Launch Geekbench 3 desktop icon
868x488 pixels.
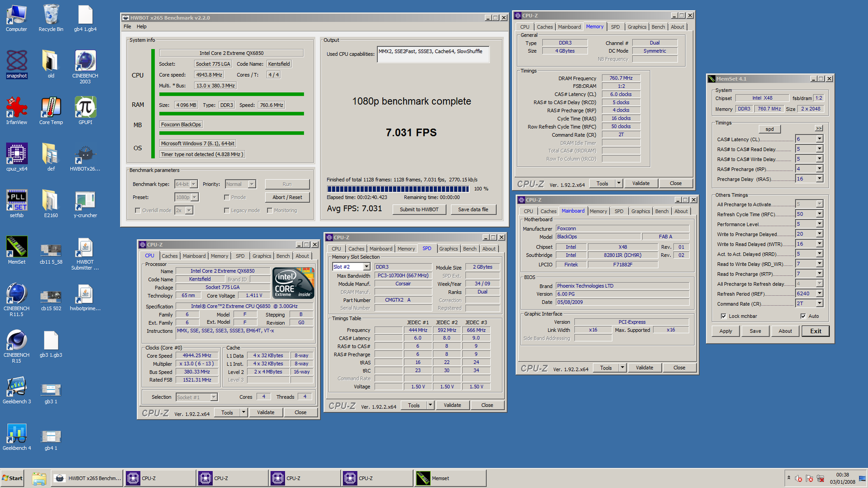[x=16, y=390]
